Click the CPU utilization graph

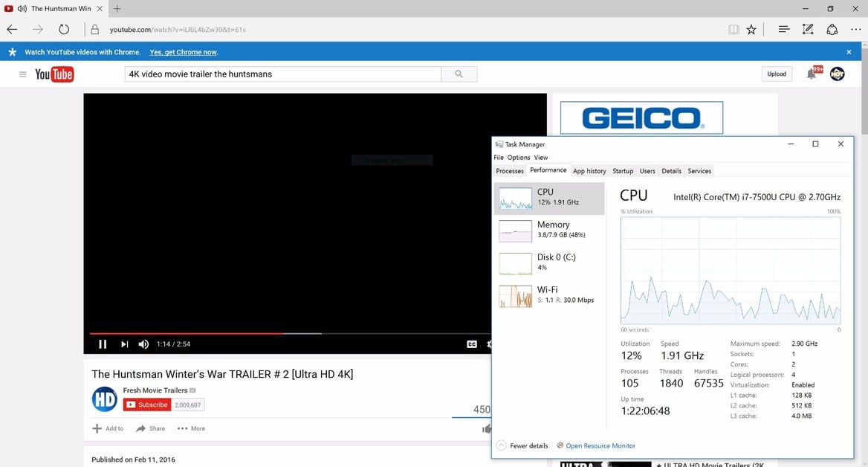731,271
